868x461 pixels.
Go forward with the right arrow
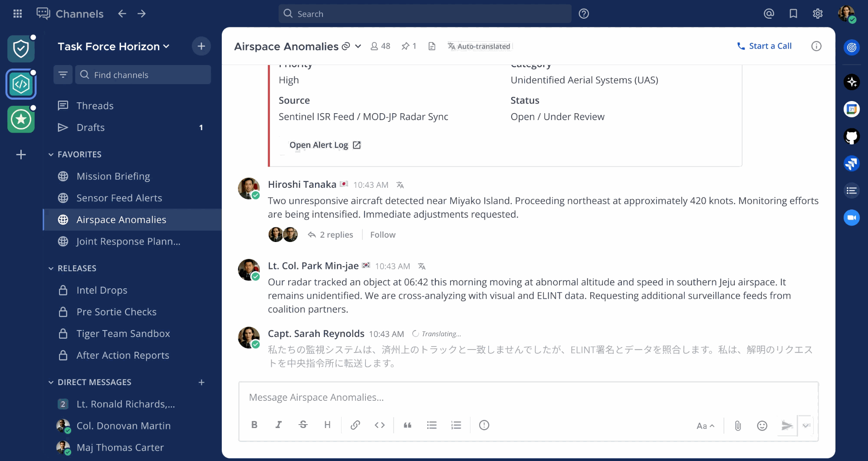(x=141, y=13)
